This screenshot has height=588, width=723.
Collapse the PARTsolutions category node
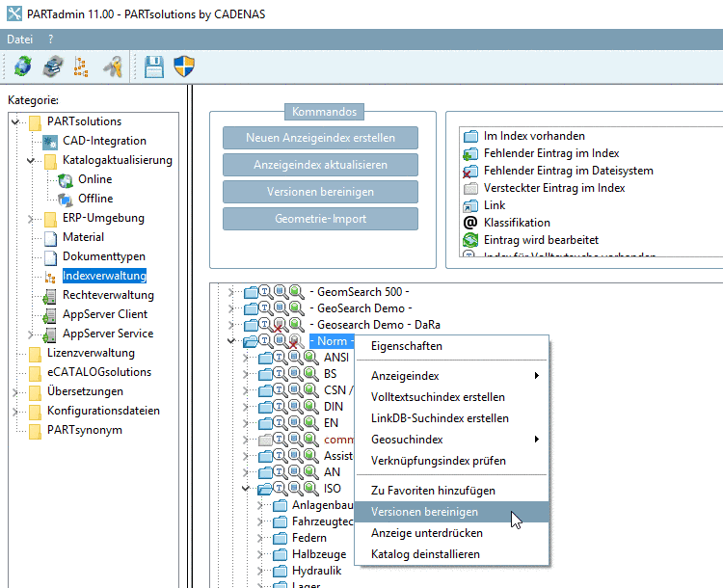(x=15, y=121)
